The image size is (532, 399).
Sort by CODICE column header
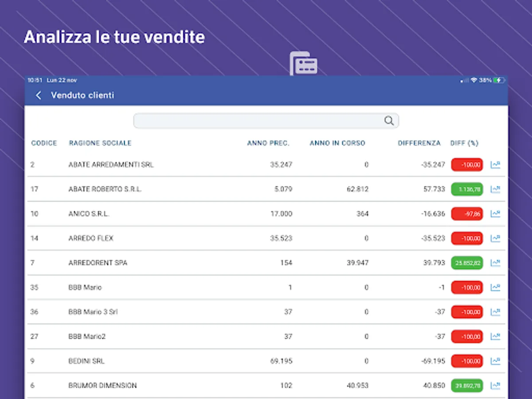click(x=44, y=143)
